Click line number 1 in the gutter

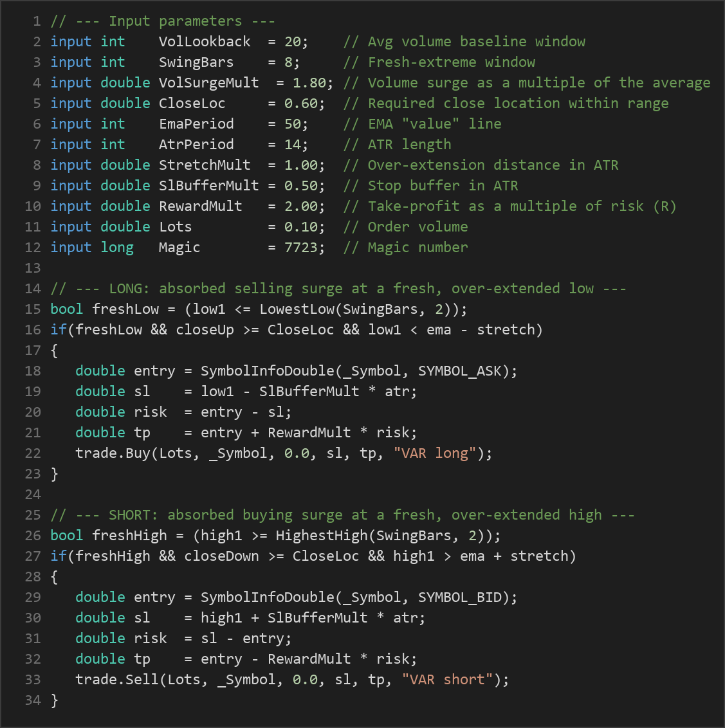click(x=37, y=21)
